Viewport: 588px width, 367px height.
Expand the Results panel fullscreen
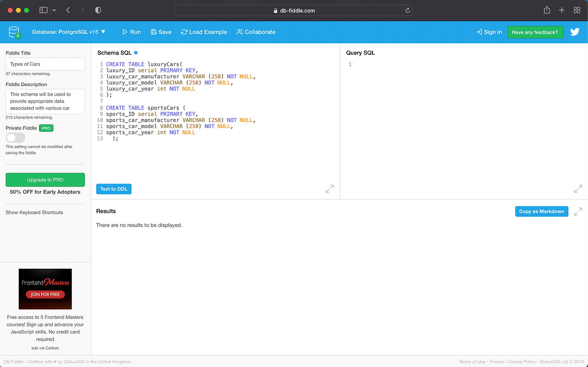pos(578,211)
